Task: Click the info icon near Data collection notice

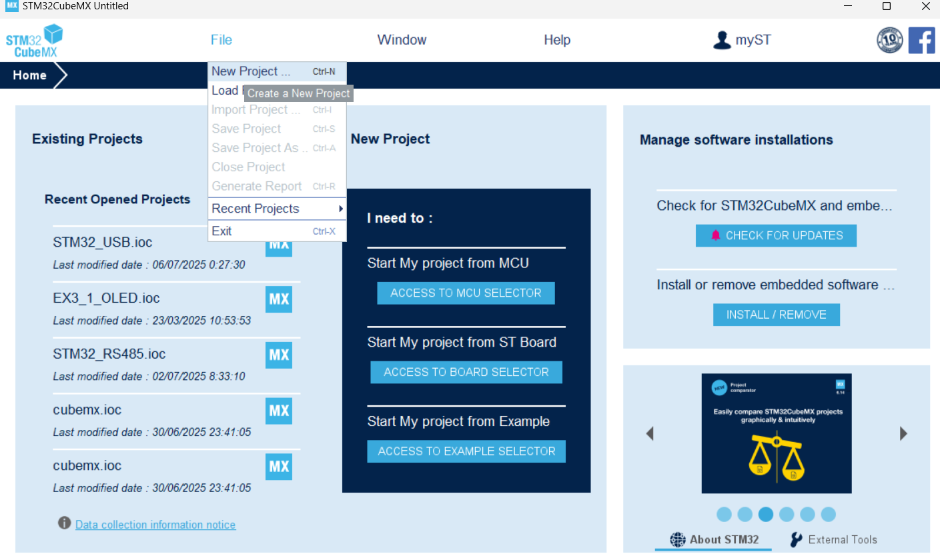Action: 65,523
